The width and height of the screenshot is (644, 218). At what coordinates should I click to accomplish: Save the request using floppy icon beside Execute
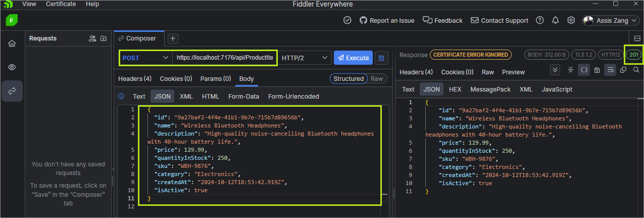[381, 58]
